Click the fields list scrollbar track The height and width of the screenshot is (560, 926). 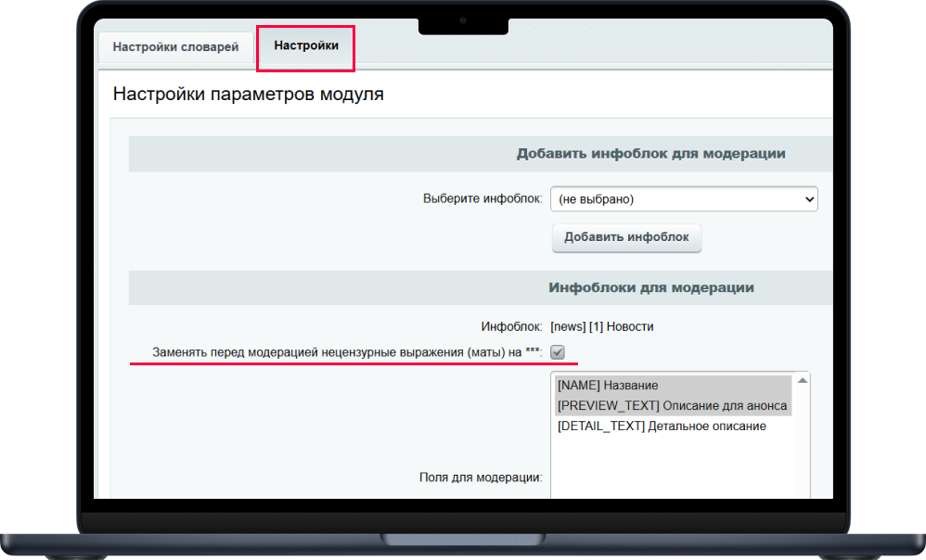(803, 445)
